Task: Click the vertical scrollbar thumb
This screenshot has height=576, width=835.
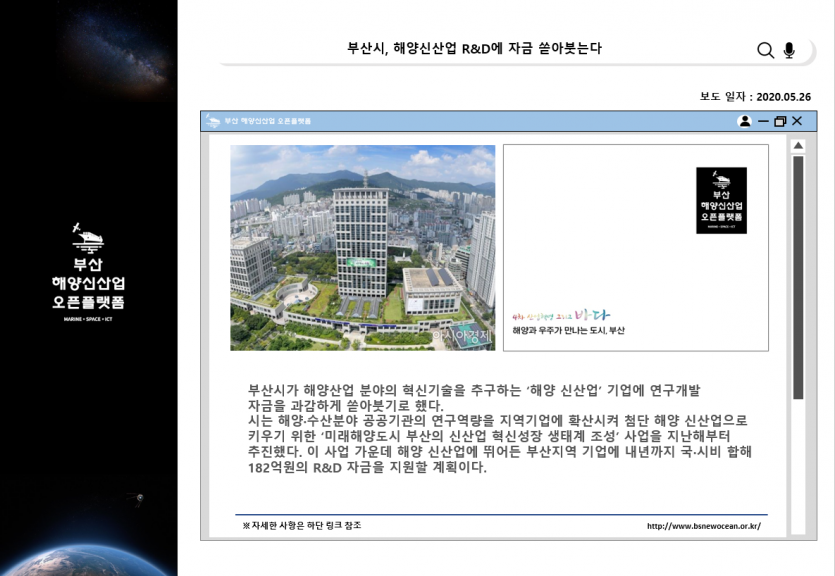Action: click(798, 277)
